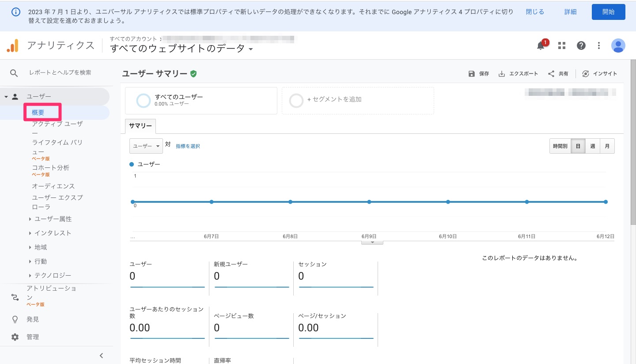Open the すべてのウェブサイトのデータ view selector
The image size is (636, 364).
point(182,49)
